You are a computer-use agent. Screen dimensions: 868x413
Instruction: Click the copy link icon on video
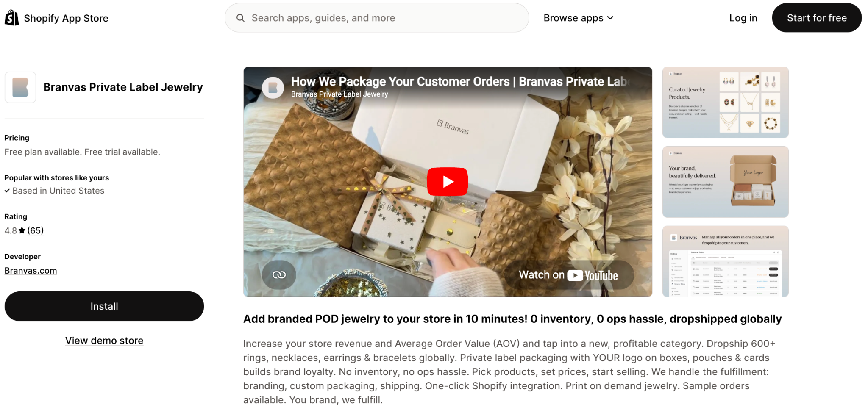click(279, 275)
